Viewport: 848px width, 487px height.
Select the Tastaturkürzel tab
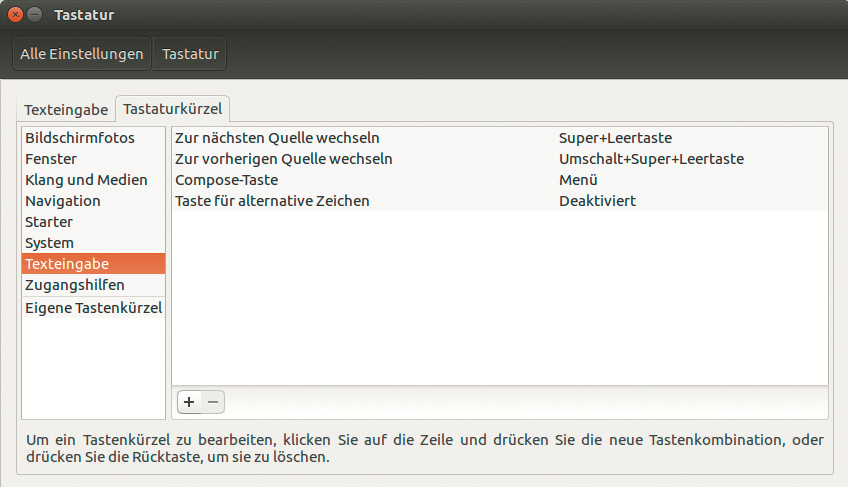(173, 108)
